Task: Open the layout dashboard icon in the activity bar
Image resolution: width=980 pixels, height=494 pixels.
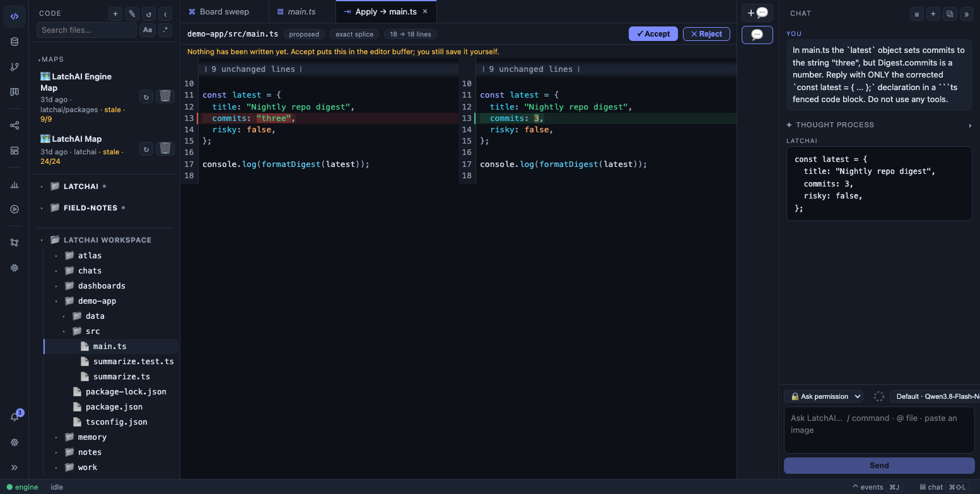Action: click(x=15, y=151)
